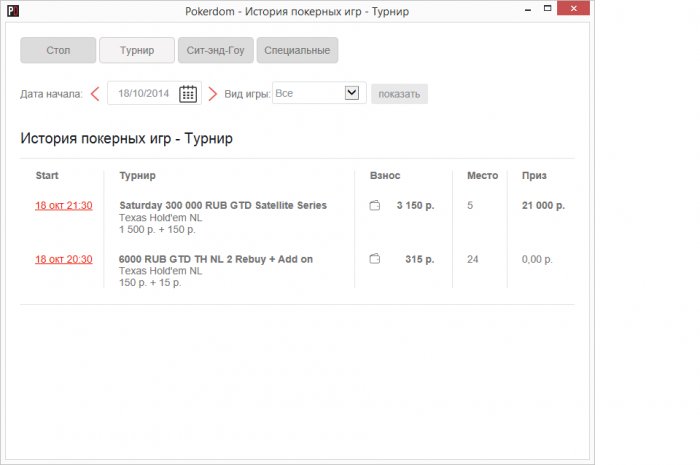The image size is (700, 465).
Task: Click the Приз column header
Action: (x=534, y=175)
